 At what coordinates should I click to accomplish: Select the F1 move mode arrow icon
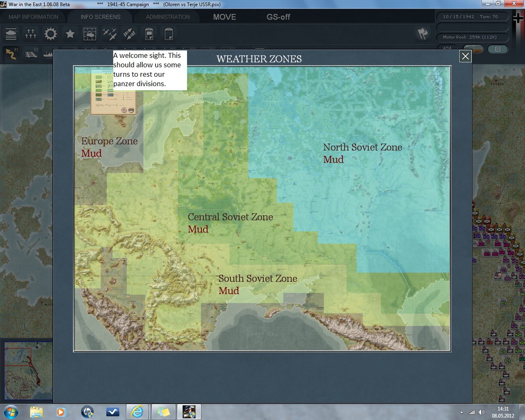coord(11,54)
